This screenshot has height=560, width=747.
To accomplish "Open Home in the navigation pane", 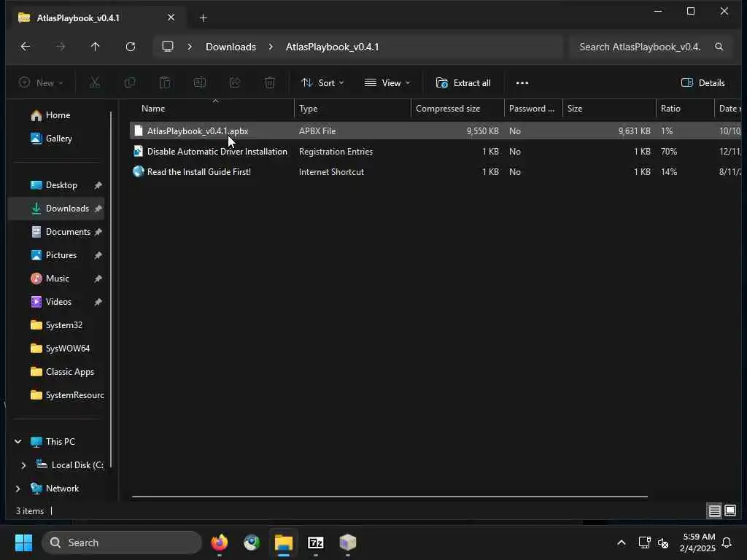I will [58, 115].
